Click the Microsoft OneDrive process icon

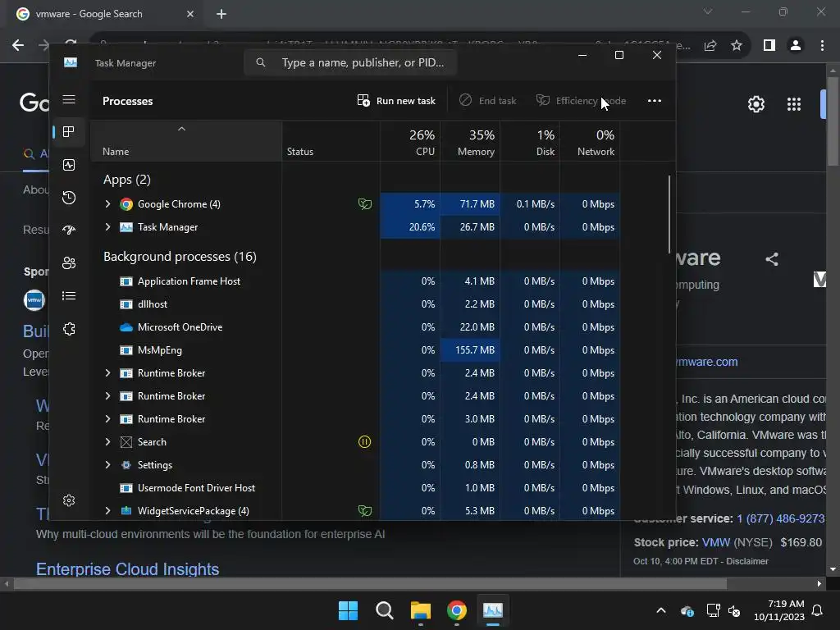pos(126,327)
